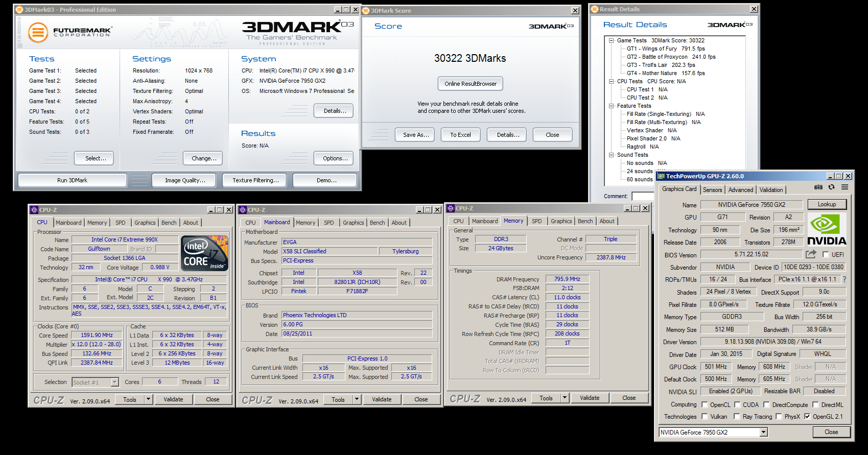This screenshot has width=868, height=455.
Task: Click the Lookup button in GPU-Z
Action: (x=827, y=204)
